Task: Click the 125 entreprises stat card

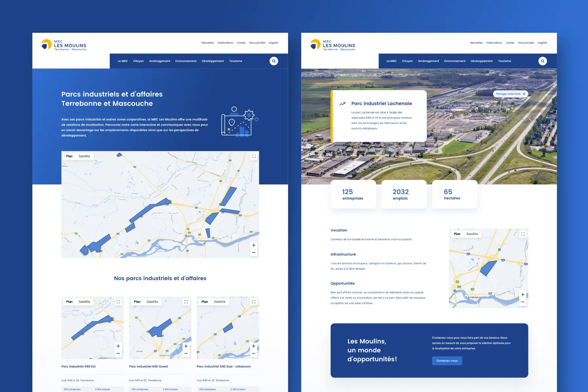Action: 353,194
